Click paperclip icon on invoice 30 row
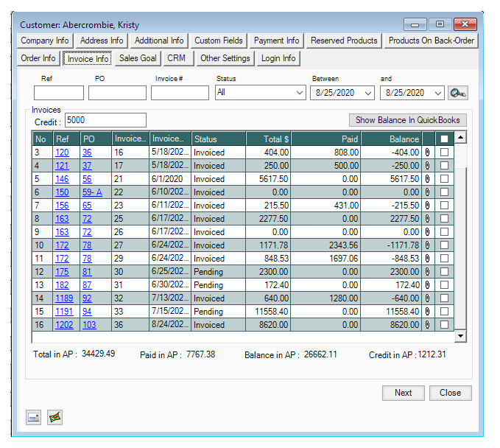 coord(427,272)
